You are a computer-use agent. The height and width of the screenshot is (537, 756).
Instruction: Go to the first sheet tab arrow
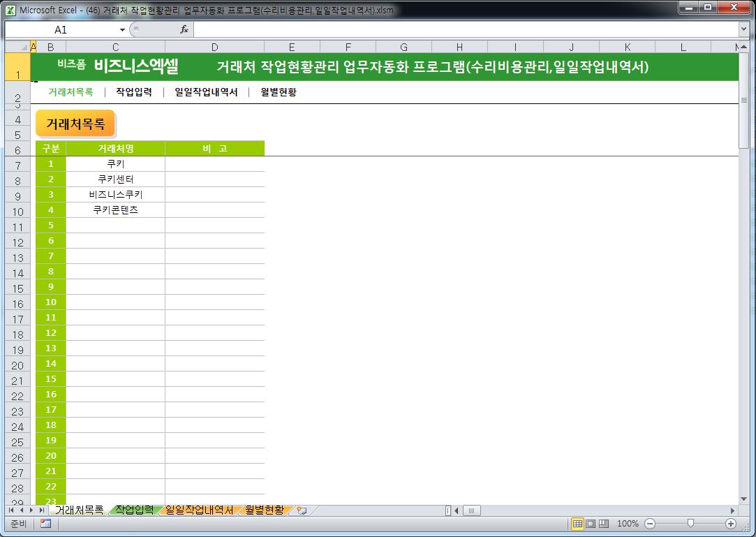(12, 510)
